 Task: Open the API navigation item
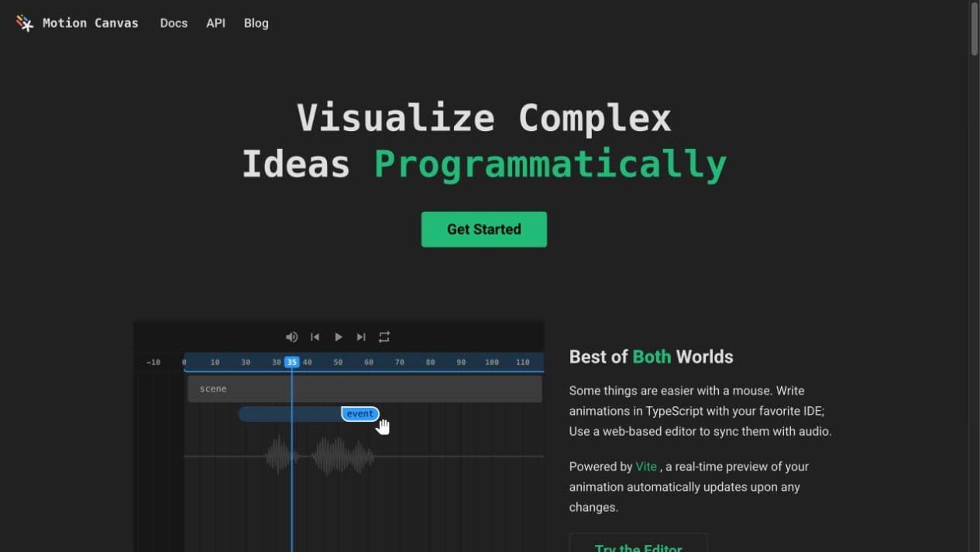pos(215,23)
